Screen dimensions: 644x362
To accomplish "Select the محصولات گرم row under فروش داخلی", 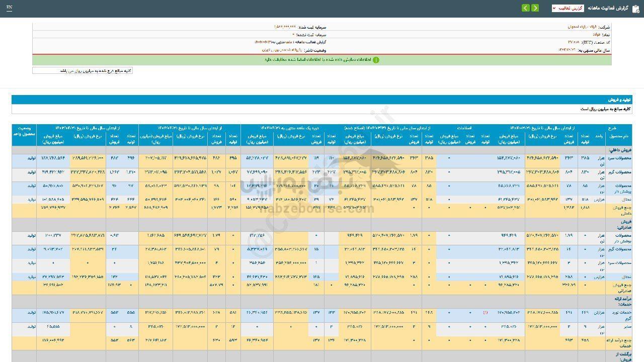I will point(618,172).
